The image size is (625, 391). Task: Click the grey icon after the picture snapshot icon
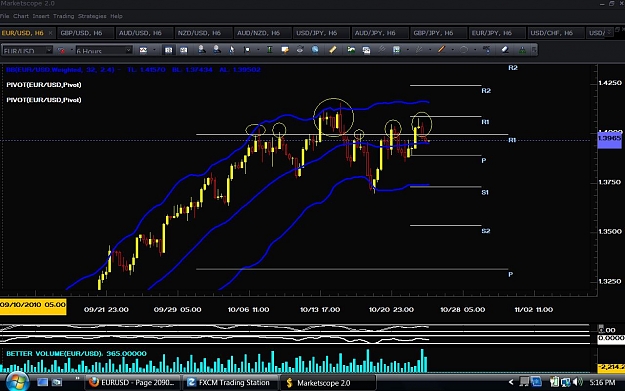pyautogui.click(x=381, y=49)
